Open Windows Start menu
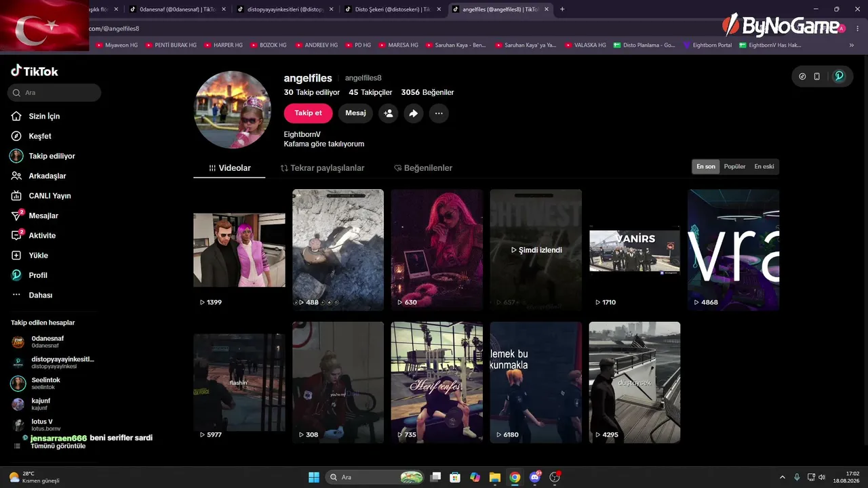The width and height of the screenshot is (868, 488). (x=314, y=477)
